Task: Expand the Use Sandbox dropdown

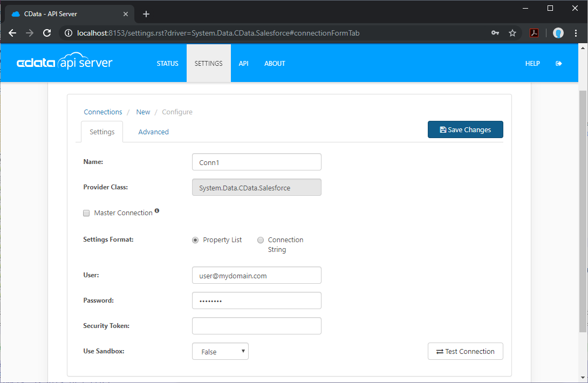Action: (220, 351)
